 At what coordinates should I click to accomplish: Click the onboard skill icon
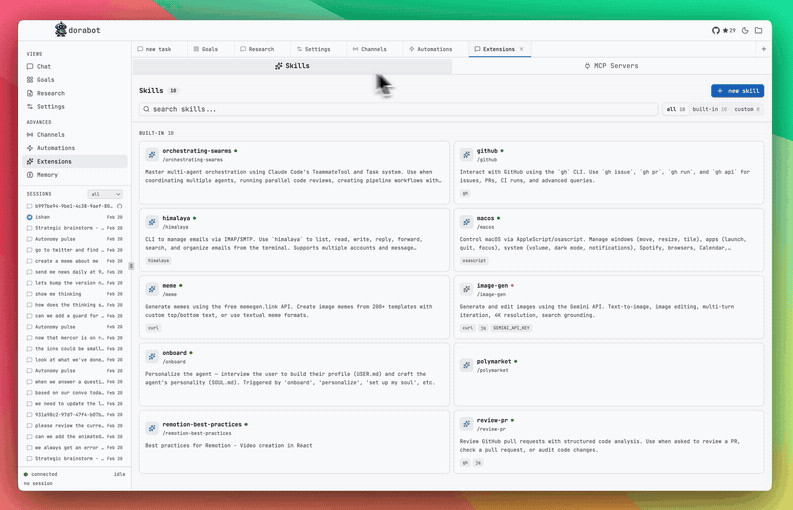[x=152, y=356]
